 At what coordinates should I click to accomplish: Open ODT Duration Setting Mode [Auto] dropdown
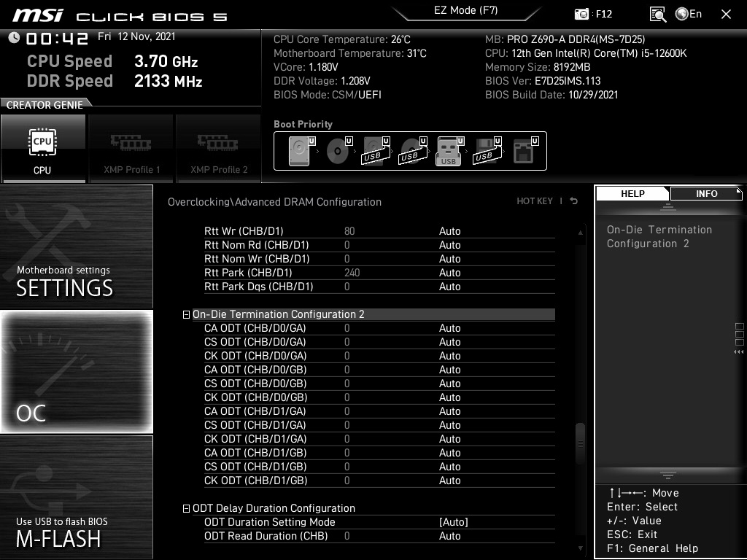point(454,522)
